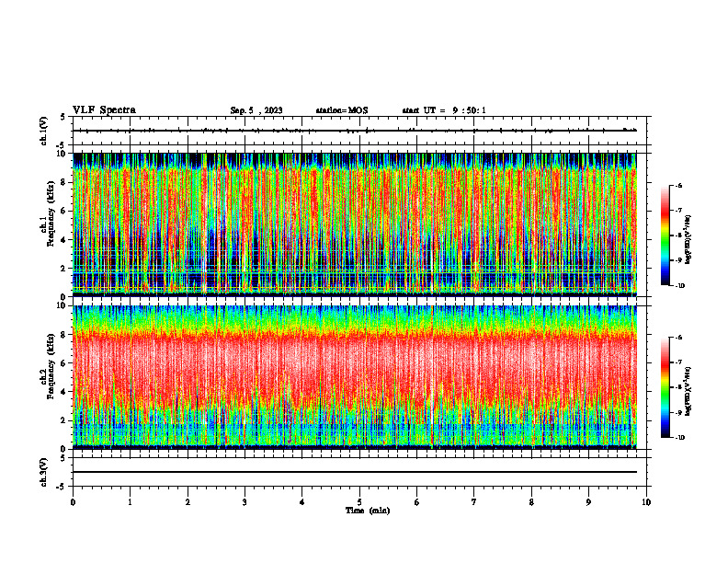
Task: Click the "6" kHz tick on ch.2 spectrogram
Action: (x=64, y=363)
